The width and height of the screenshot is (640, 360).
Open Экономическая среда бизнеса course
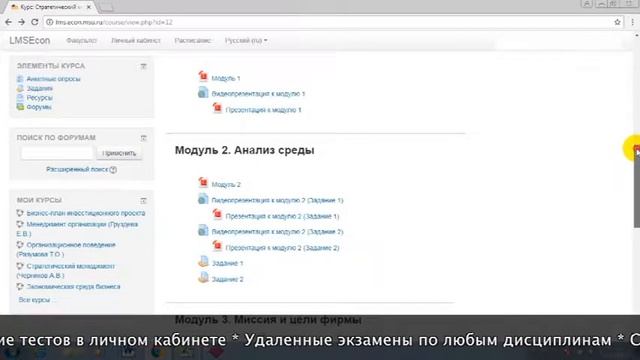(73, 287)
